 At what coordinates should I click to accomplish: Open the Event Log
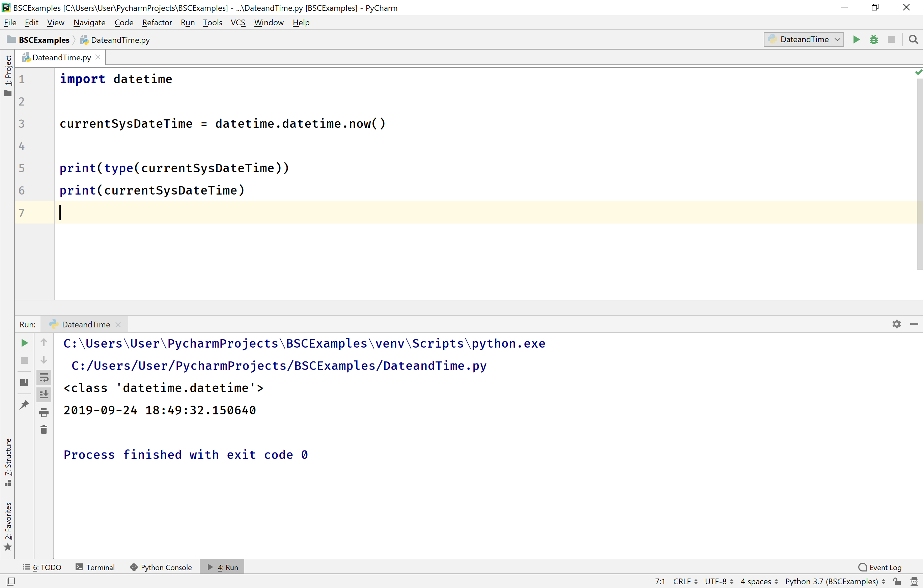pos(880,567)
